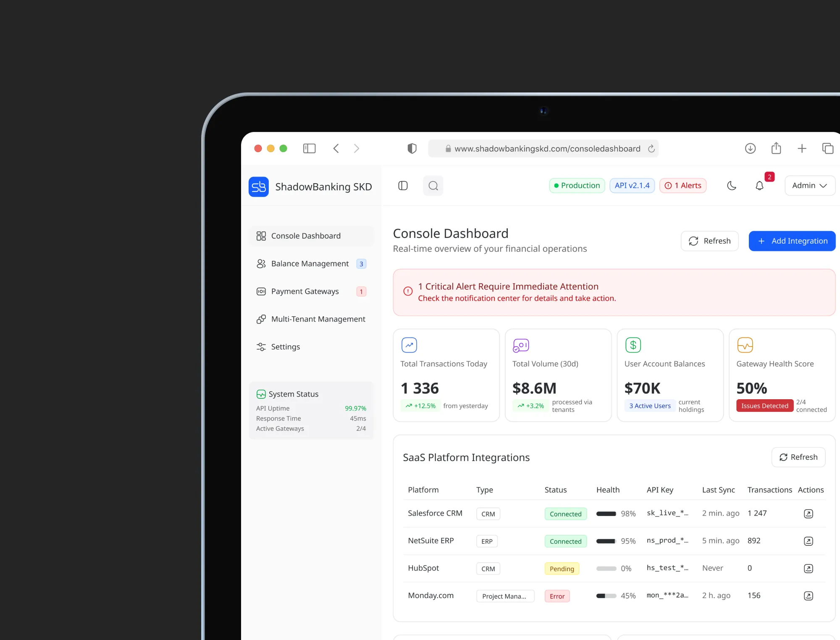This screenshot has height=640, width=840.
Task: Click the Pending status for HubSpot
Action: point(562,569)
